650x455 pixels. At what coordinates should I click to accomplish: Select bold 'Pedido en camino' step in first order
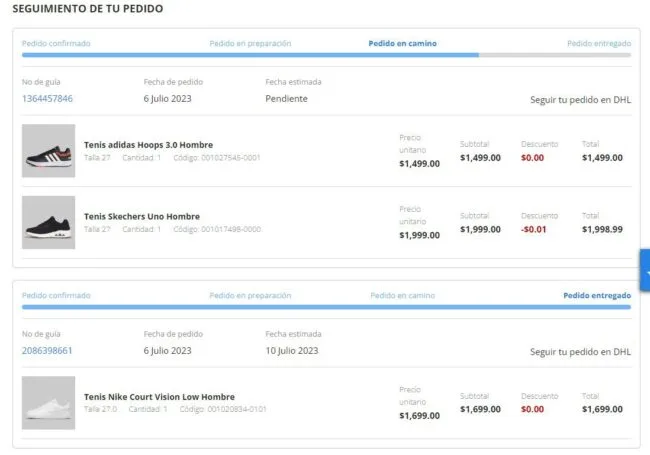click(x=402, y=44)
